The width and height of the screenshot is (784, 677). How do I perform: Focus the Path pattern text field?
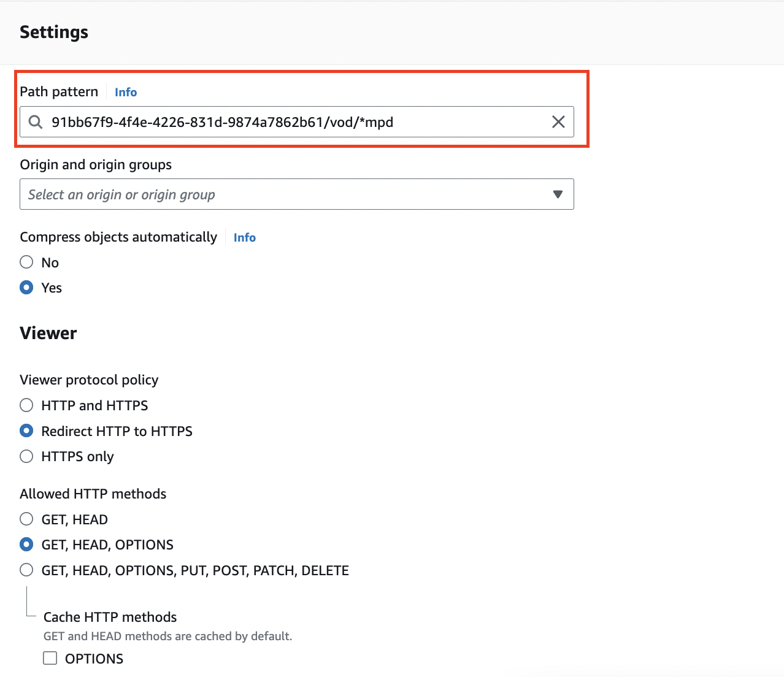[294, 122]
